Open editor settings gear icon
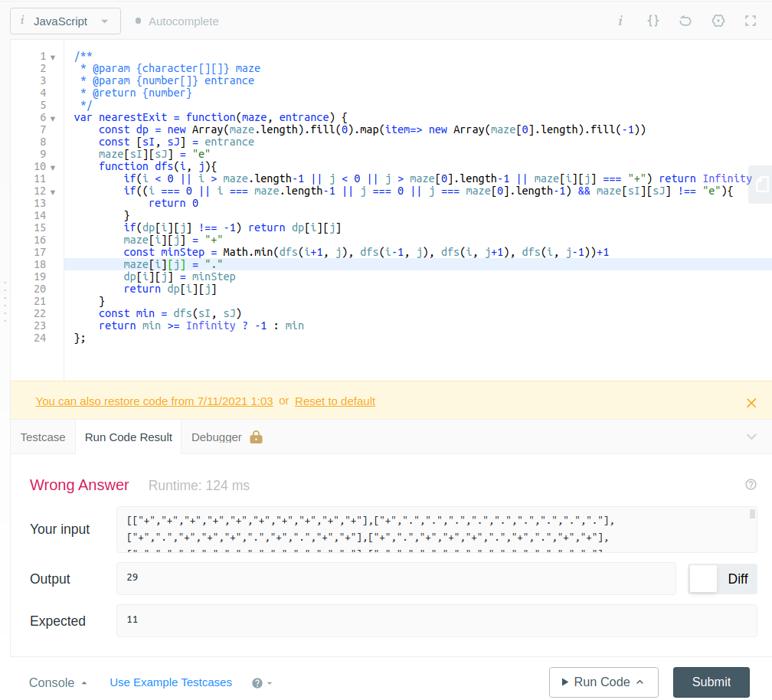The width and height of the screenshot is (772, 700). 718,21
